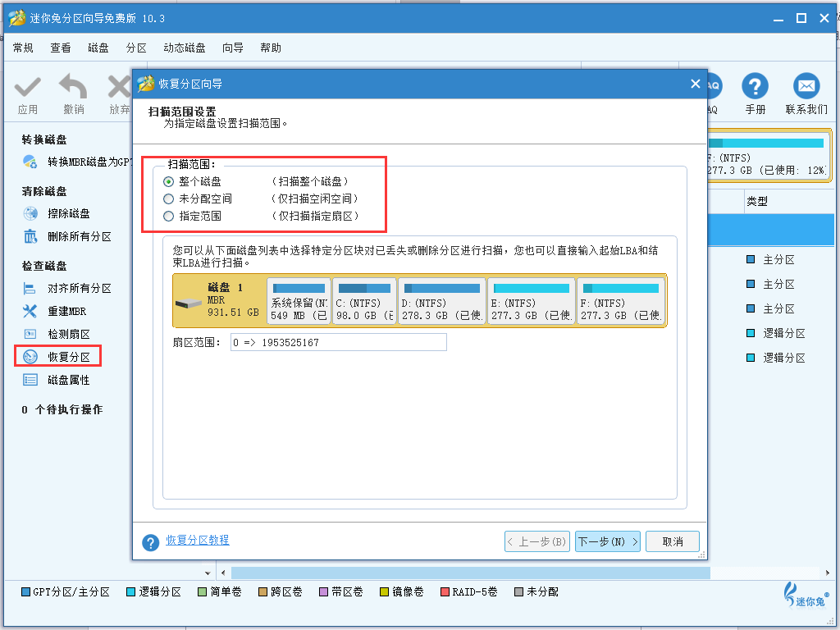Click the 跨区卷 legend orange swatch
Image resolution: width=840 pixels, height=630 pixels.
262,592
